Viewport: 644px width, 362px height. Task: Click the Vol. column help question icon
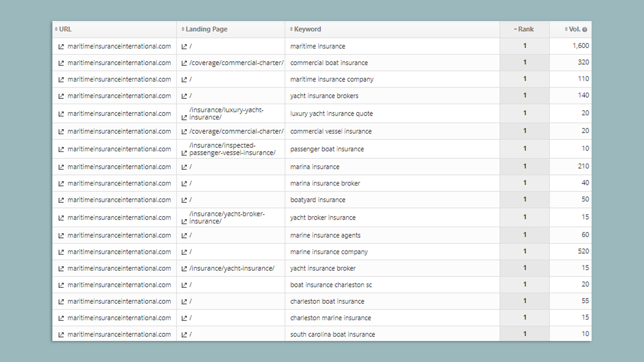(x=585, y=30)
